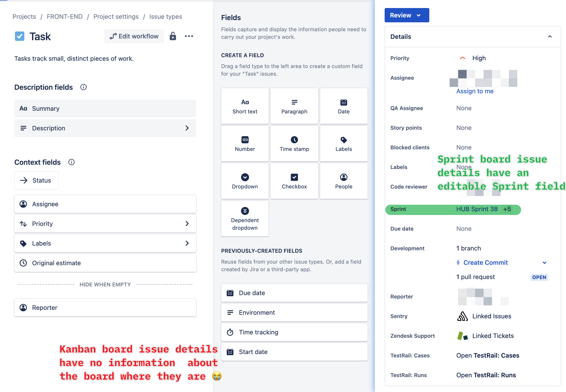Image resolution: width=566 pixels, height=392 pixels.
Task: Open FRONT-END breadcrumb link
Action: tap(65, 17)
